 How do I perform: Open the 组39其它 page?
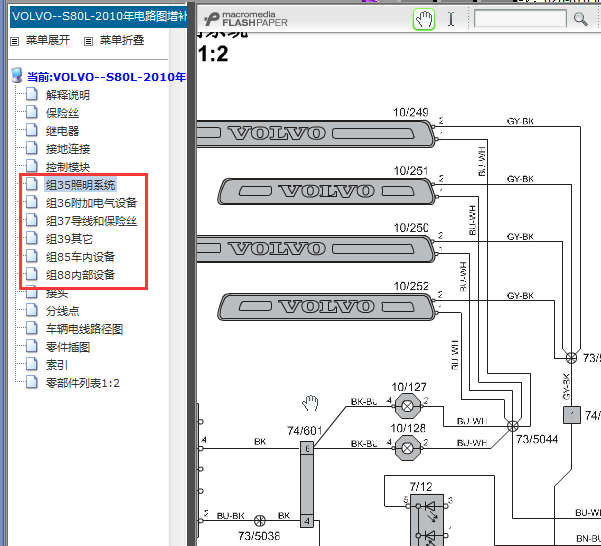point(69,239)
